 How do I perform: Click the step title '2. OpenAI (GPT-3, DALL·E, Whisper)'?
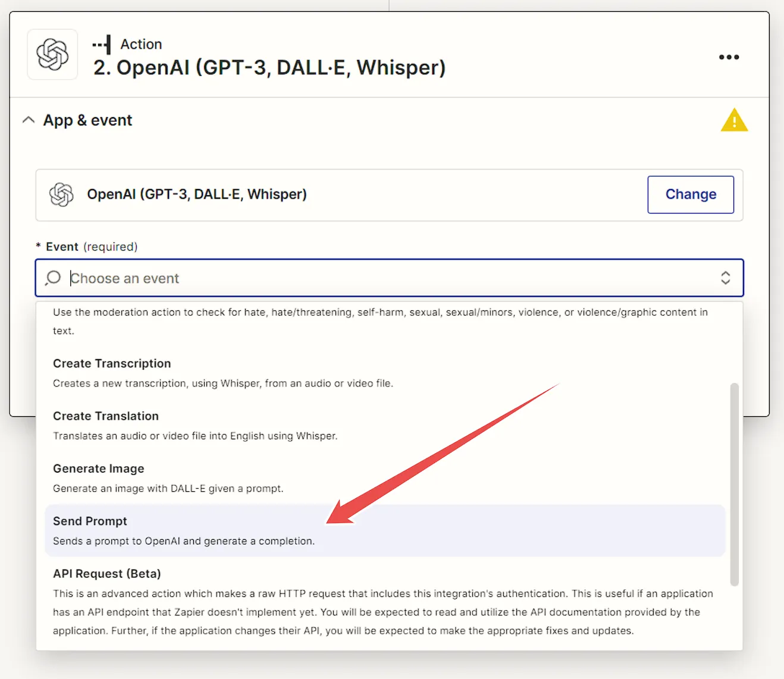coord(269,68)
